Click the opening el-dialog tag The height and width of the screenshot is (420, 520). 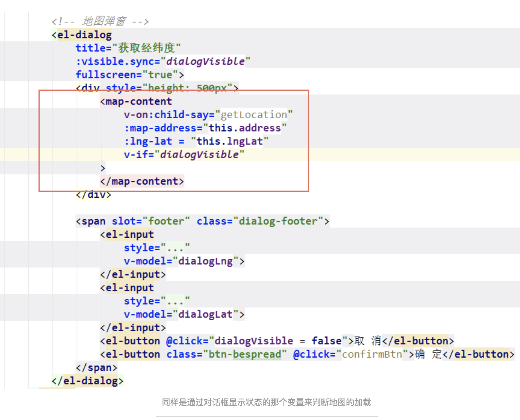coord(82,34)
